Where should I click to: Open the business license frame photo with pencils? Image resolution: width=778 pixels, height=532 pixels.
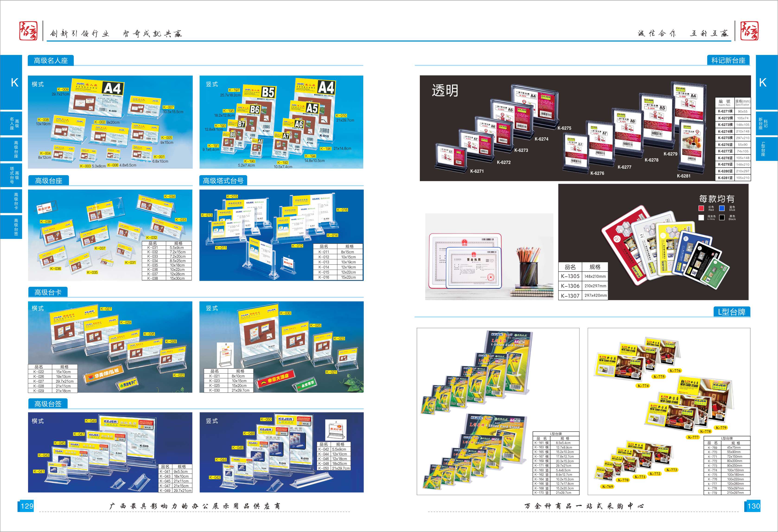tap(489, 257)
